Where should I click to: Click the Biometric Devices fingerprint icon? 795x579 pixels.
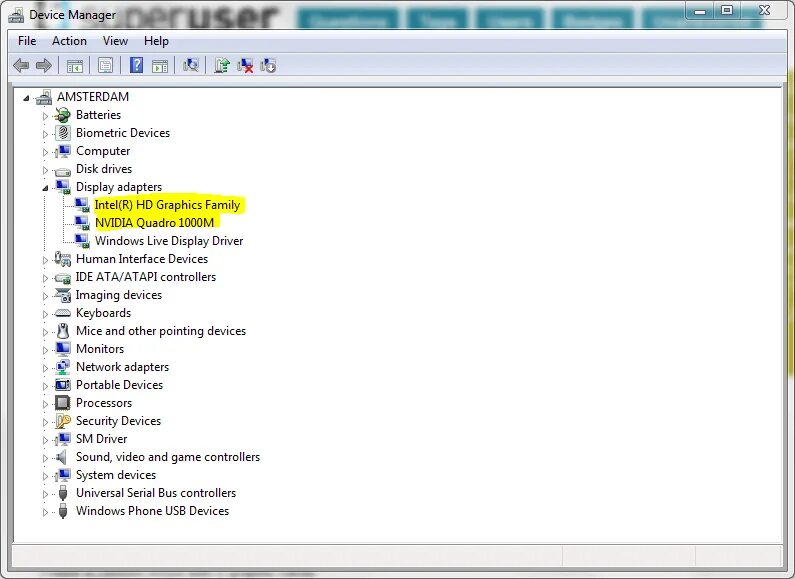coord(63,133)
